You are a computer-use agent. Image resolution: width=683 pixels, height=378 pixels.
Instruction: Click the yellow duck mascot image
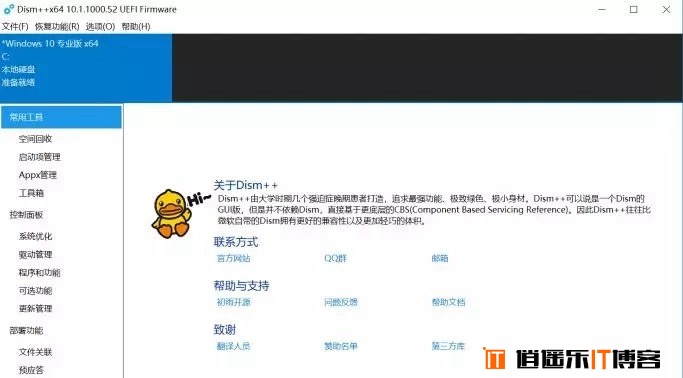tap(172, 213)
